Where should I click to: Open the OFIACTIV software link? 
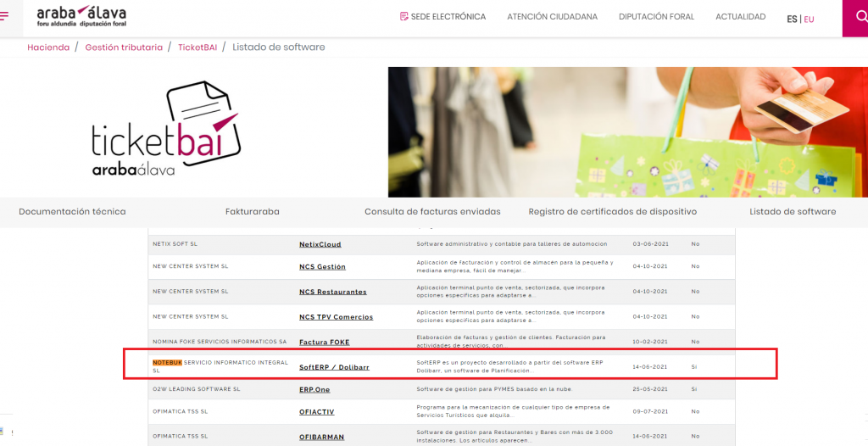point(317,412)
